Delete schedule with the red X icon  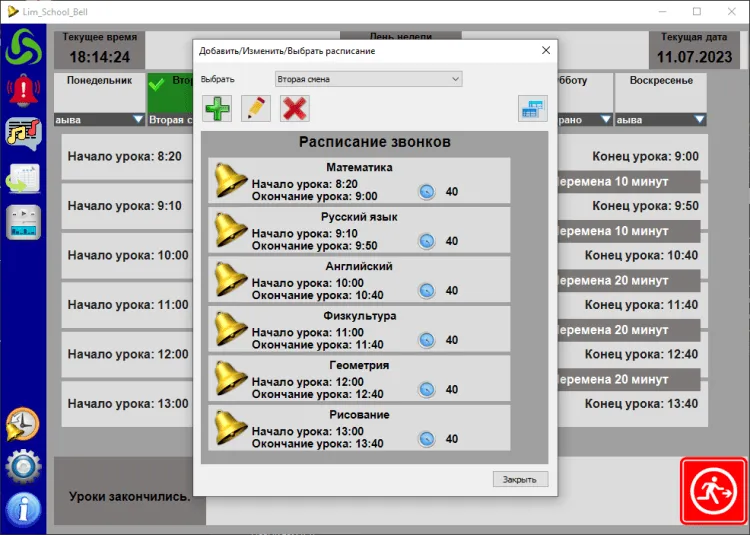point(294,108)
